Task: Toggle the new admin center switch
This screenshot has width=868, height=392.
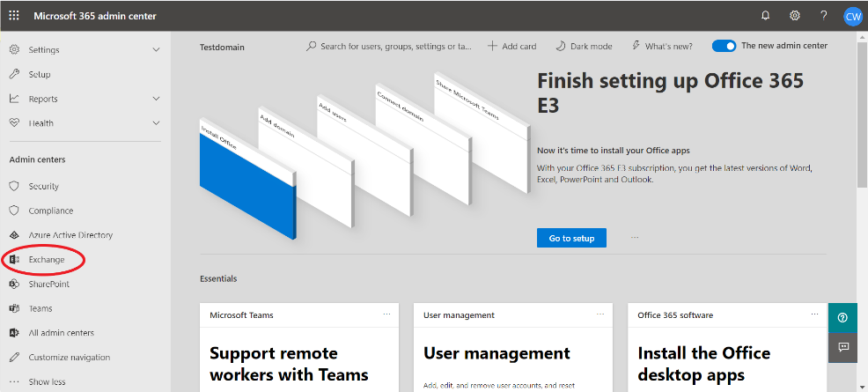Action: tap(724, 46)
